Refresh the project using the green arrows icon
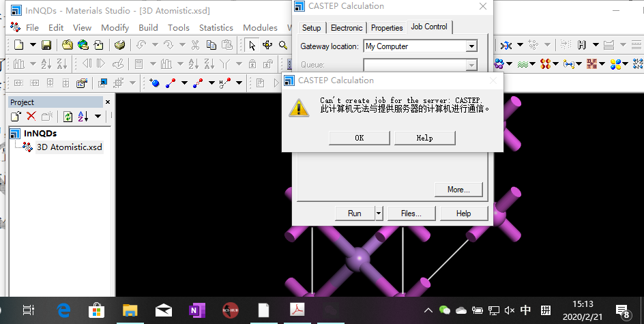Viewport: 644px width, 324px height. coord(68,117)
